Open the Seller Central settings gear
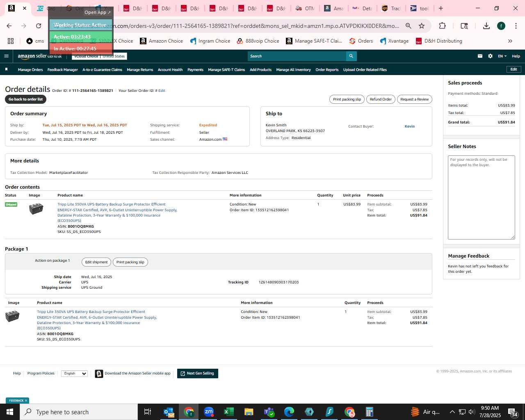This screenshot has width=525, height=420. pyautogui.click(x=490, y=56)
